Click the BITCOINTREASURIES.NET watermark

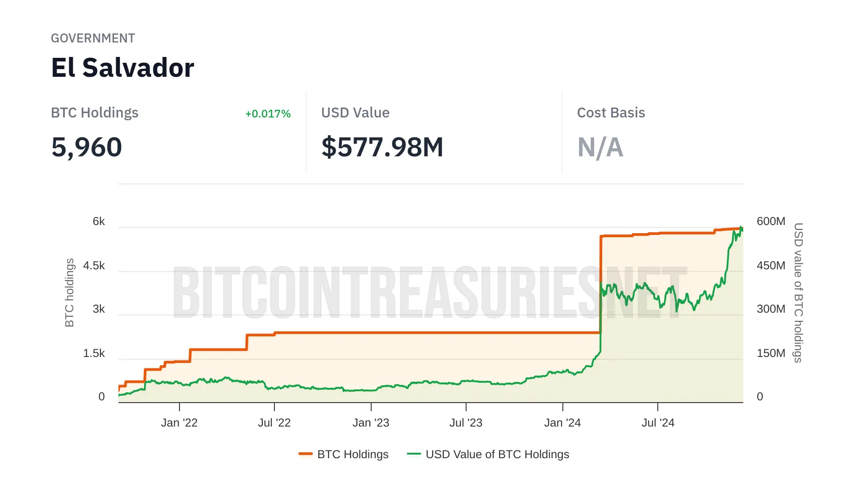pos(429,292)
